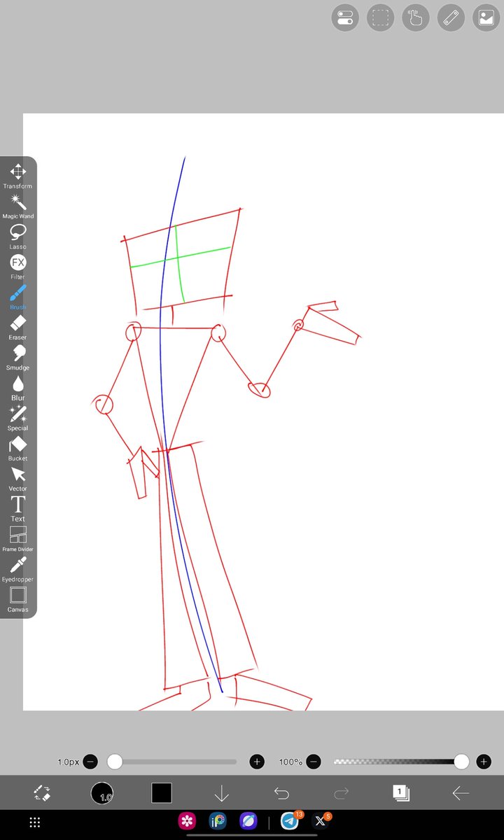Select the Bucket fill tool

[17, 448]
